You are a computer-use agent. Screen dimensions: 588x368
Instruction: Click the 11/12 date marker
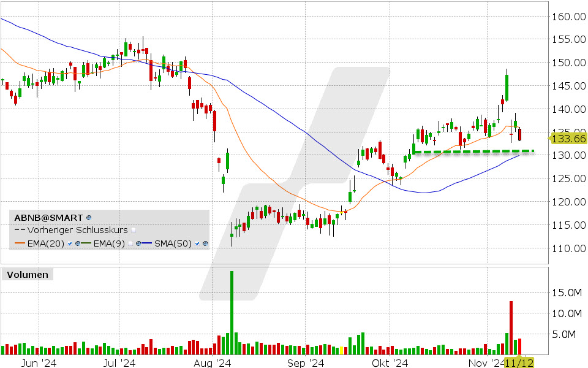(519, 362)
